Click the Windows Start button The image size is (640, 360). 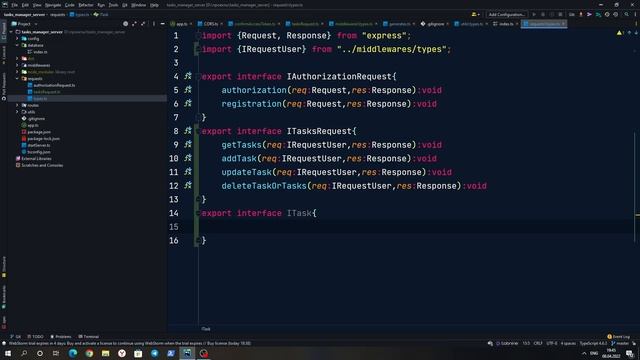[x=8, y=353]
